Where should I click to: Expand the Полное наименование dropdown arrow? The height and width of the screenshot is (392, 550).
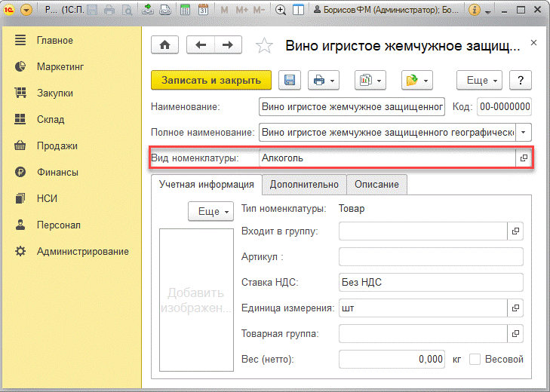tap(524, 132)
